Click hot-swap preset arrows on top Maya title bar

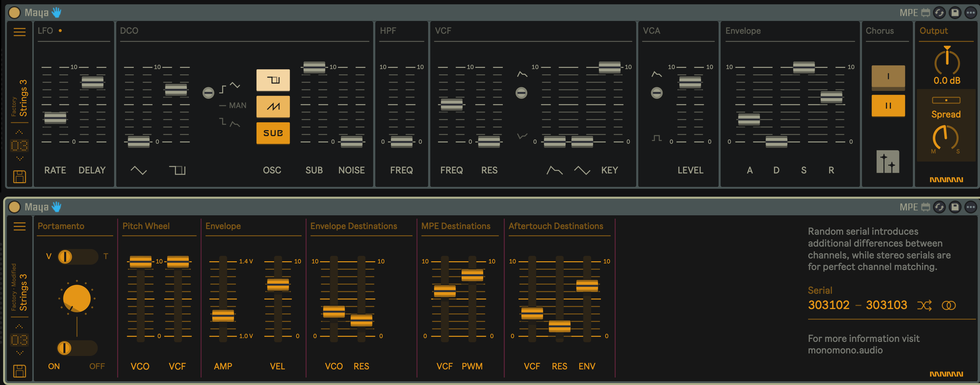(939, 13)
